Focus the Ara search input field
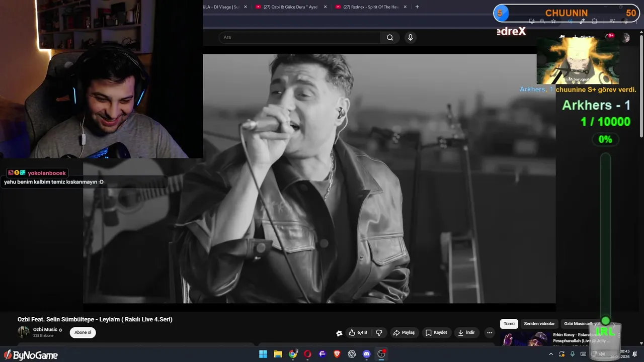Viewport: 644px width, 362px height. click(300, 37)
